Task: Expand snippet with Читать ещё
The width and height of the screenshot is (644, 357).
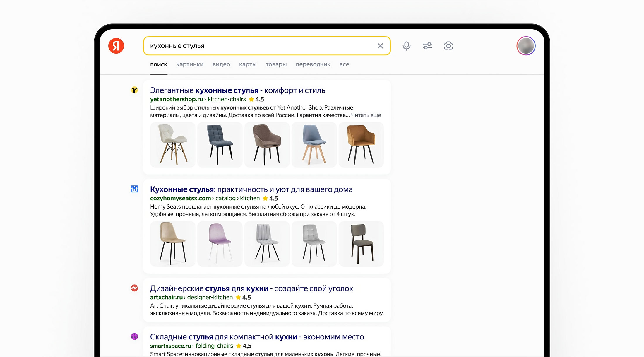Action: coord(366,115)
